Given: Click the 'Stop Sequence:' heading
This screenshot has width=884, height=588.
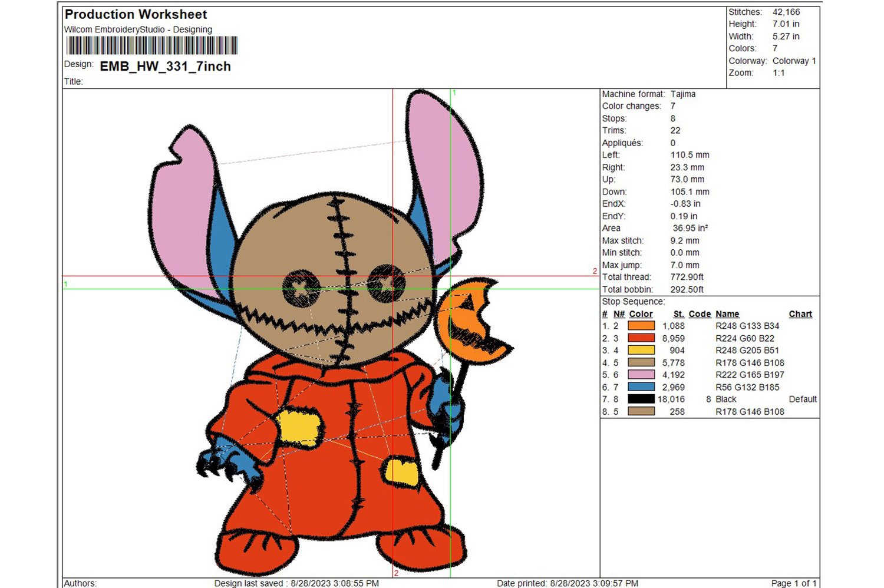Looking at the screenshot, I should pos(634,302).
